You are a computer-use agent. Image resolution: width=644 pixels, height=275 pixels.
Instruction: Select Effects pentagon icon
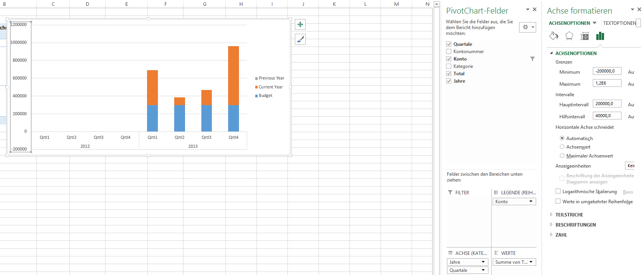pyautogui.click(x=569, y=36)
